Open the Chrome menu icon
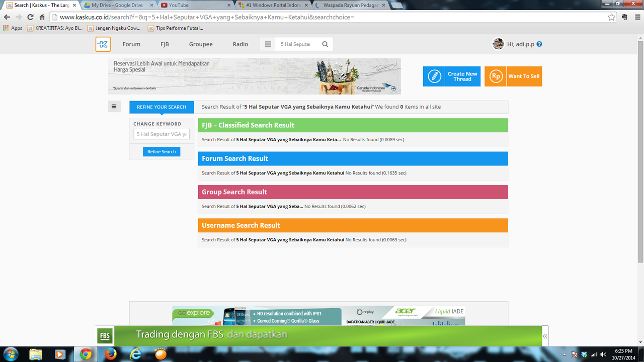644x362 pixels. 636,17
